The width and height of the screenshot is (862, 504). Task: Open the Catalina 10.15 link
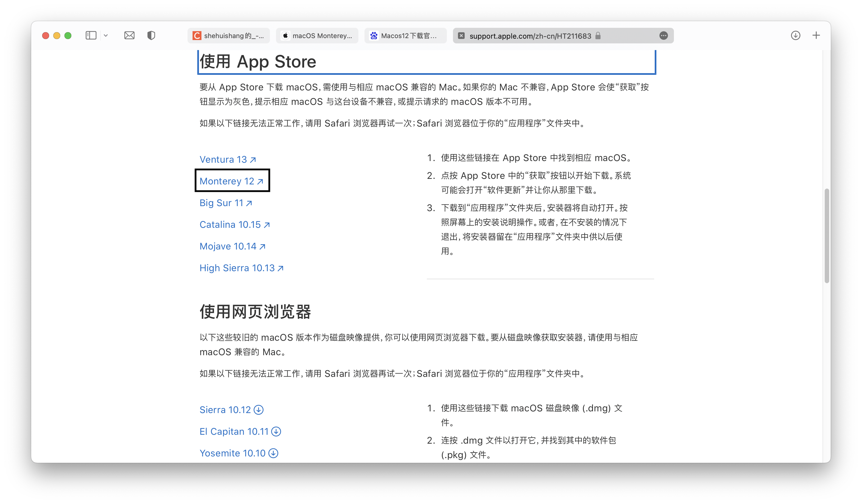234,225
